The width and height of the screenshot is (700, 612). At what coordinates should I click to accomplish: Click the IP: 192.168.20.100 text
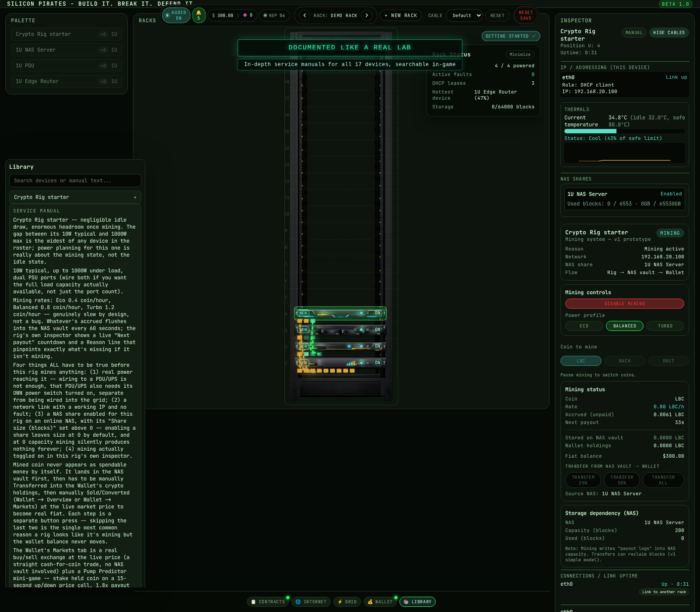(x=589, y=91)
